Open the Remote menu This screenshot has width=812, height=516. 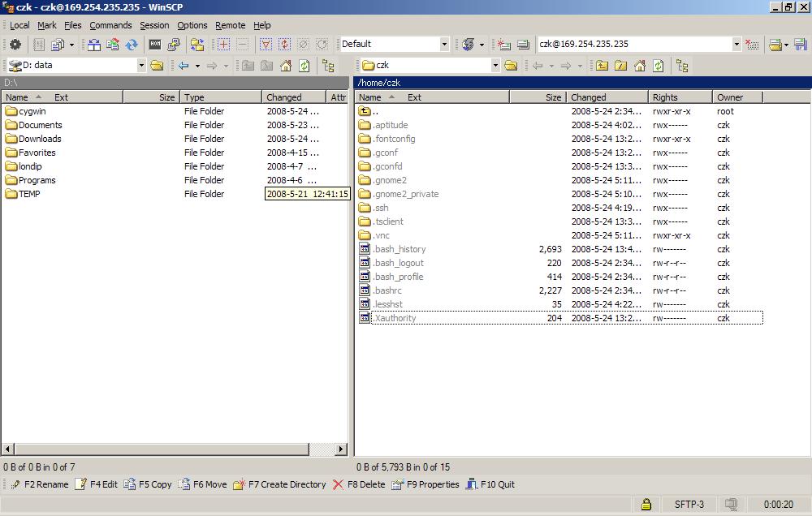[x=231, y=25]
